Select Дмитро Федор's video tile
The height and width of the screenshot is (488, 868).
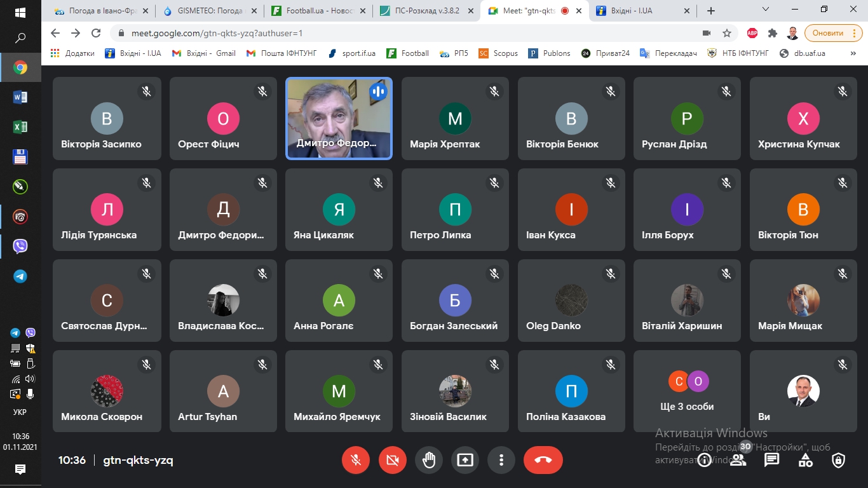tap(339, 119)
